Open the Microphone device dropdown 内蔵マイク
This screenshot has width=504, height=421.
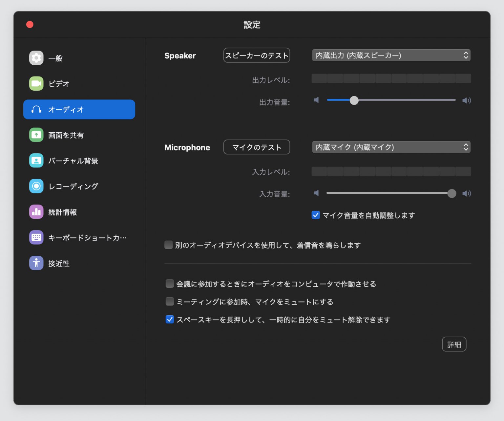(391, 147)
